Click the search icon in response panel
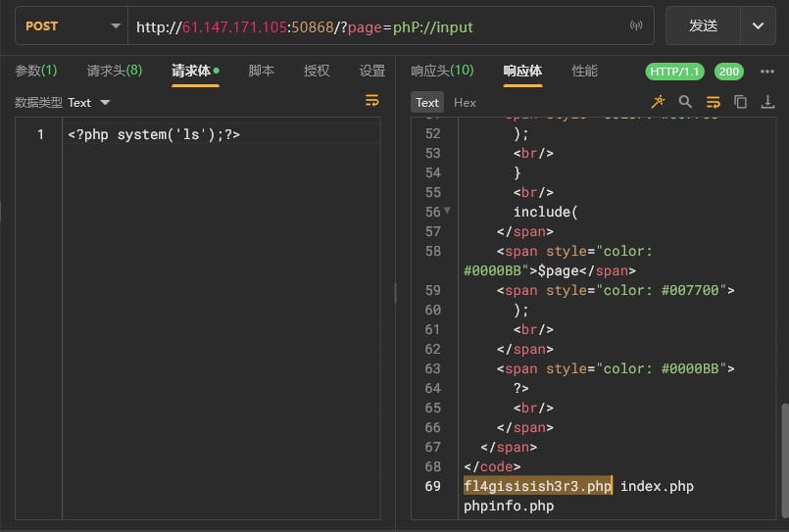Viewport: 789px width, 532px height. [685, 102]
